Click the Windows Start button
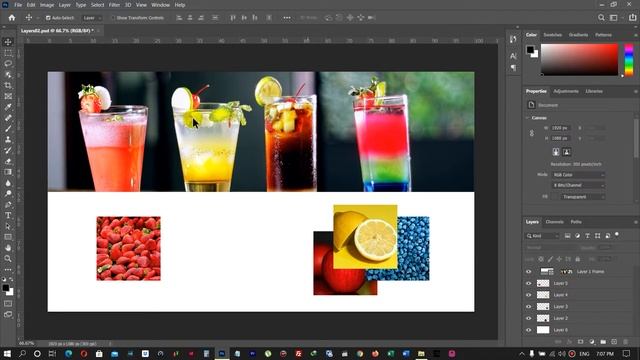Viewport: 640px width, 360px height. click(x=7, y=353)
